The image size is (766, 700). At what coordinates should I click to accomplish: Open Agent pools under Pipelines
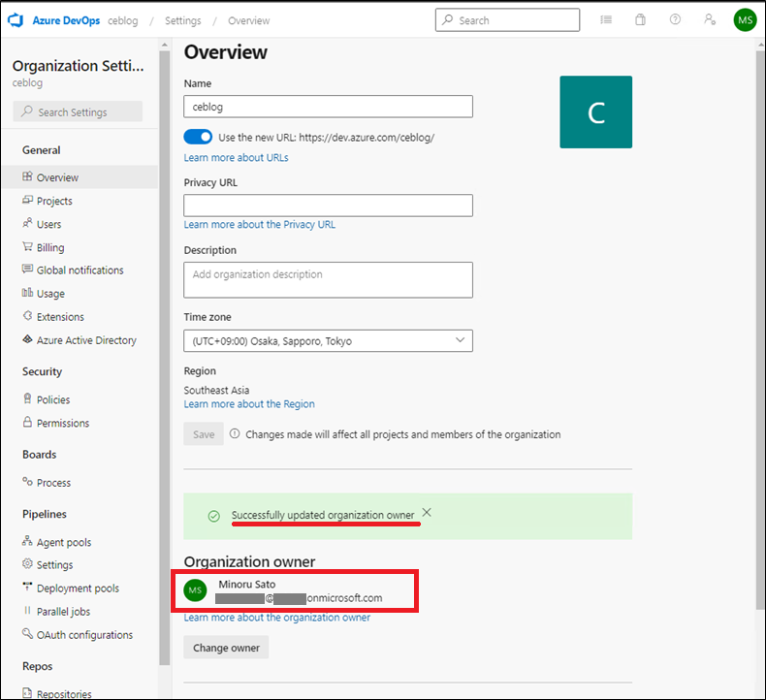(63, 542)
